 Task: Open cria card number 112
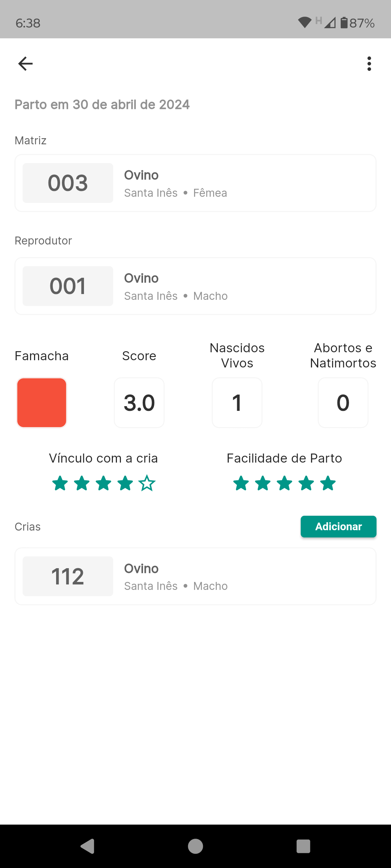click(x=195, y=576)
